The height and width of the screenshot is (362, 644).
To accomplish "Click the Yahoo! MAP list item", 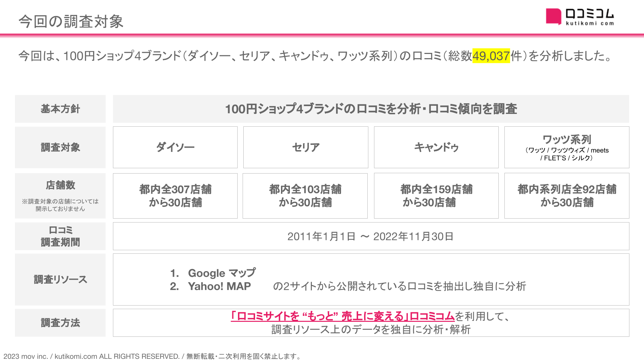I will click(210, 286).
